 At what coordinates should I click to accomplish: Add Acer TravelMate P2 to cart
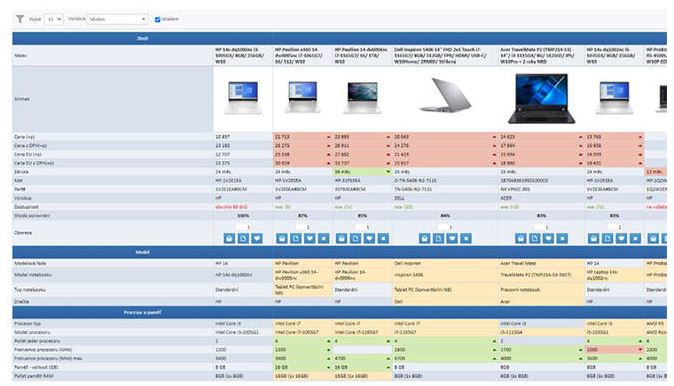point(521,239)
